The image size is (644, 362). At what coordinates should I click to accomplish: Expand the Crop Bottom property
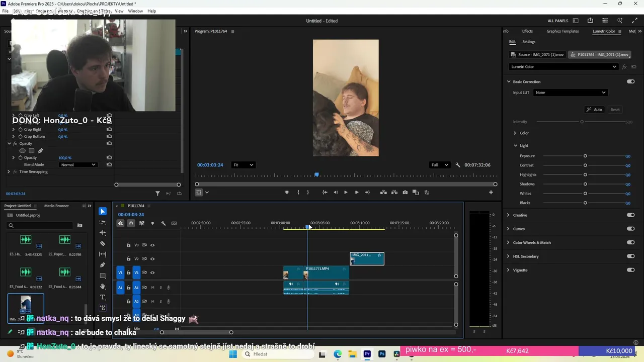coord(14,137)
